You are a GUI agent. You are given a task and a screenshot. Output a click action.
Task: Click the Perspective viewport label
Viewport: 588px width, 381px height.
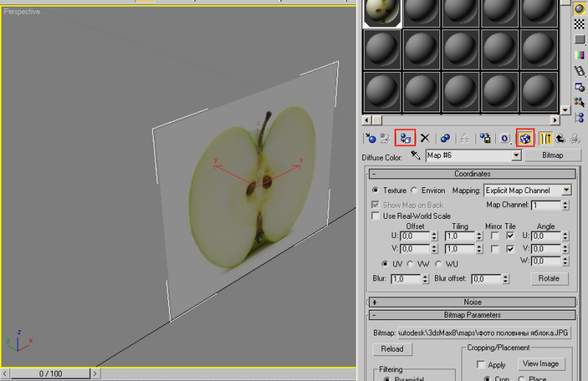click(22, 12)
